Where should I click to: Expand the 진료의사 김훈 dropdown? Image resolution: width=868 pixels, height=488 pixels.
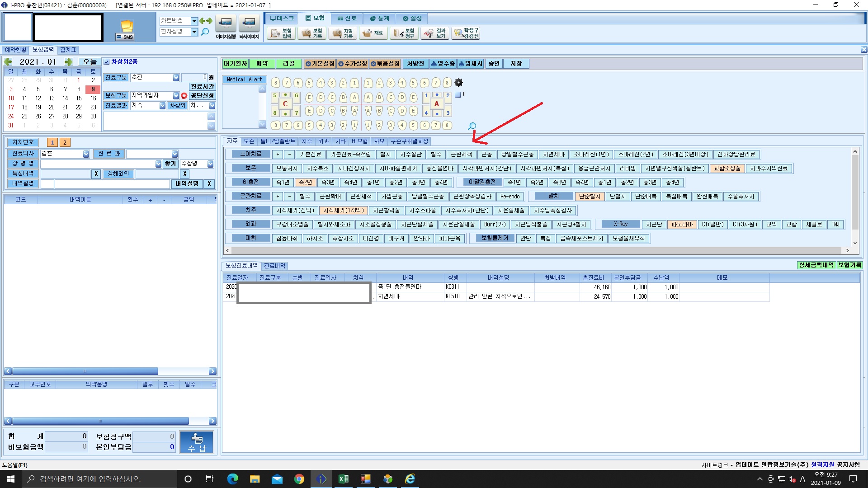point(86,154)
